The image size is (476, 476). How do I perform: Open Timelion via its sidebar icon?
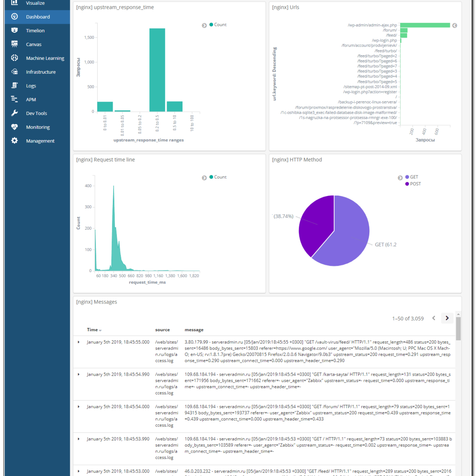[15, 31]
